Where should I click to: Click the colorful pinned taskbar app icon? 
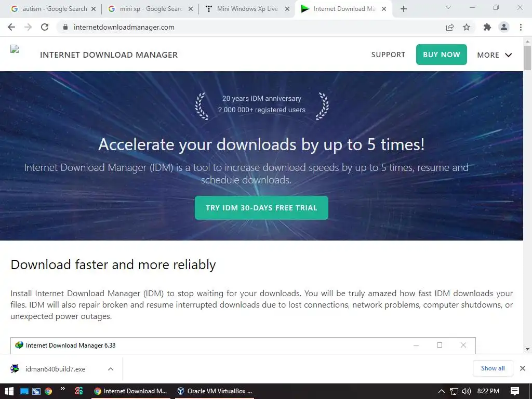pos(79,391)
